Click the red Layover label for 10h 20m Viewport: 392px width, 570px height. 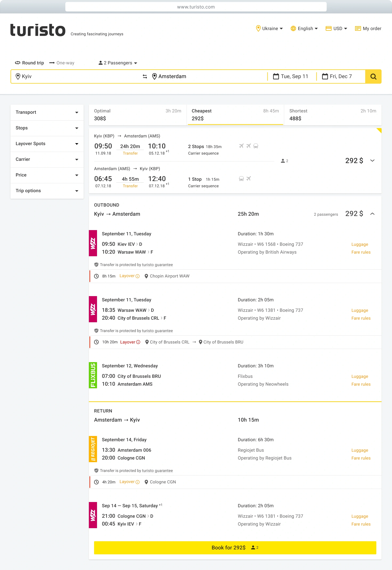click(127, 342)
